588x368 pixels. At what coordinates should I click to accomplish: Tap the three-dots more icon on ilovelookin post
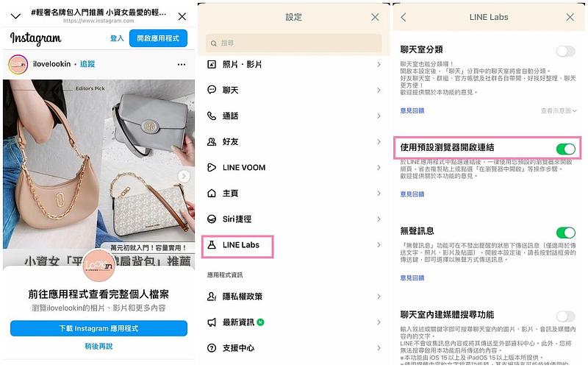[x=182, y=64]
